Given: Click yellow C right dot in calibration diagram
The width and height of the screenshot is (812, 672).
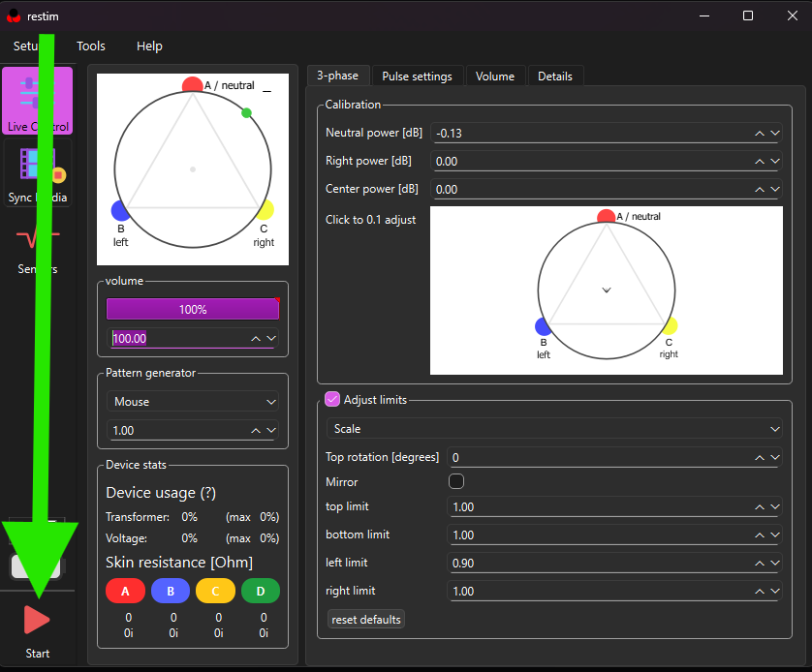Looking at the screenshot, I should 670,326.
